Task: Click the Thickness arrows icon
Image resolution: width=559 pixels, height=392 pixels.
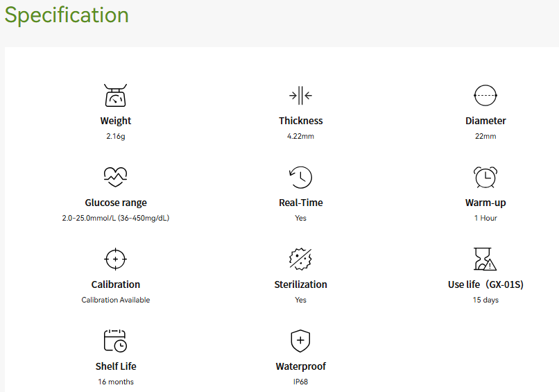Action: (300, 95)
